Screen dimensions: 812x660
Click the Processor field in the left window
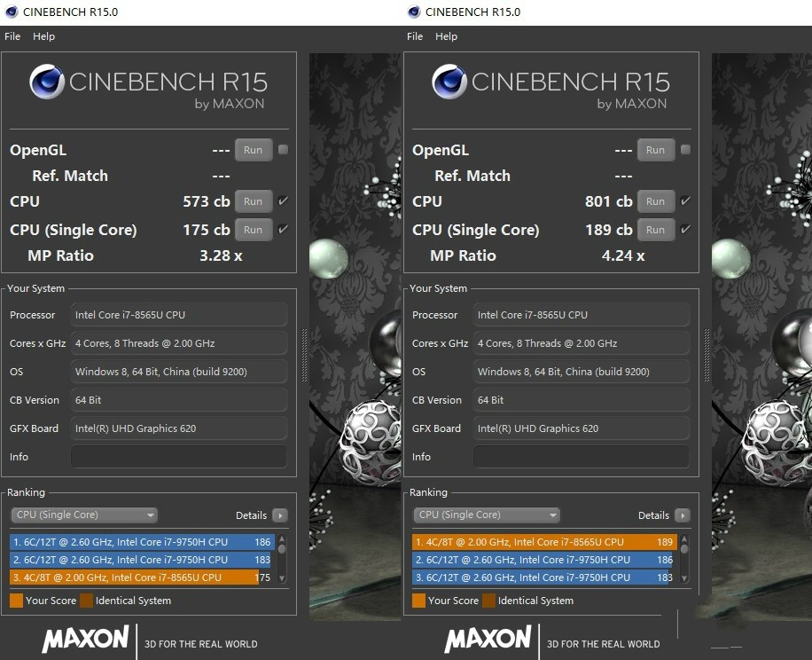[x=179, y=314]
